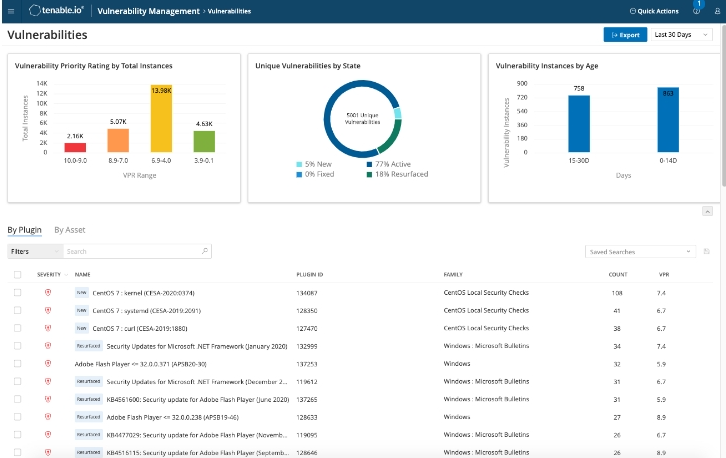This screenshot has width=726, height=458.
Task: Click Resurfaced badge on KB4477029 row
Action: coord(88,434)
